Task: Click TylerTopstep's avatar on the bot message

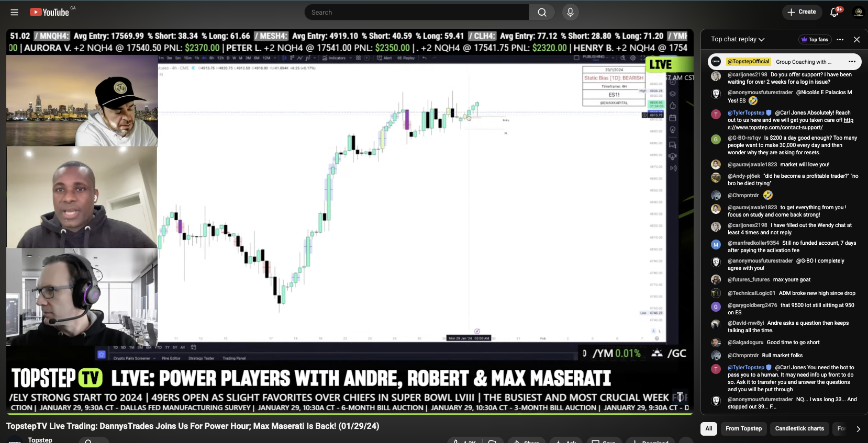Action: [x=716, y=369]
